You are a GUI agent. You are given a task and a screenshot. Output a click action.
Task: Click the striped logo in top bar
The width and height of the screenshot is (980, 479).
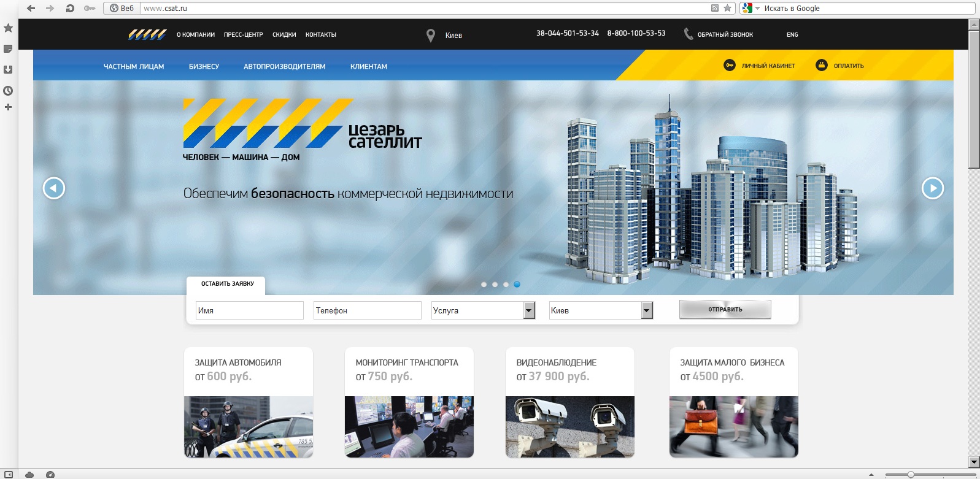[x=147, y=34]
